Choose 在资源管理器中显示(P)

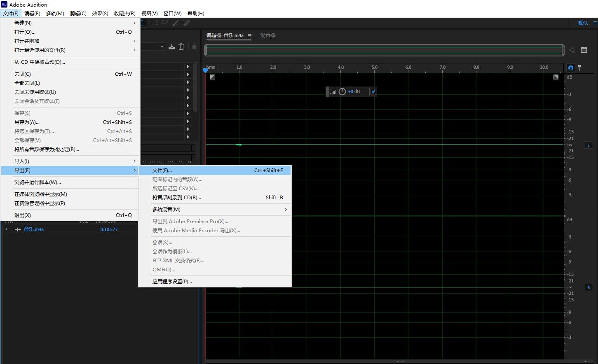[x=70, y=203]
